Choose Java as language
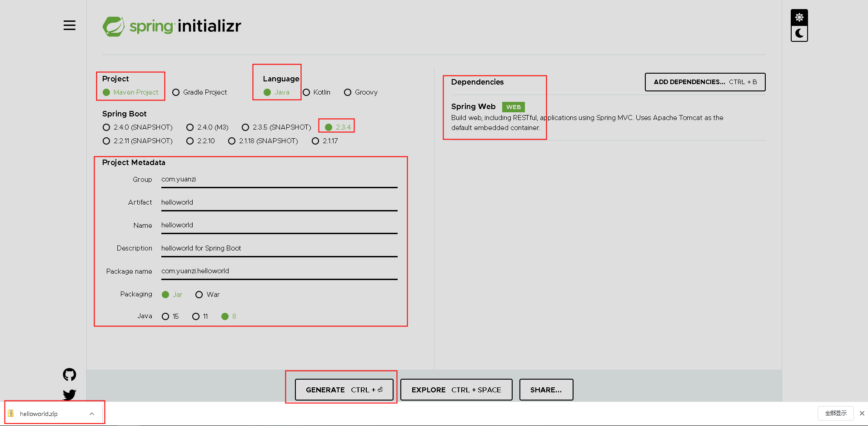The height and width of the screenshot is (426, 868). pyautogui.click(x=276, y=92)
